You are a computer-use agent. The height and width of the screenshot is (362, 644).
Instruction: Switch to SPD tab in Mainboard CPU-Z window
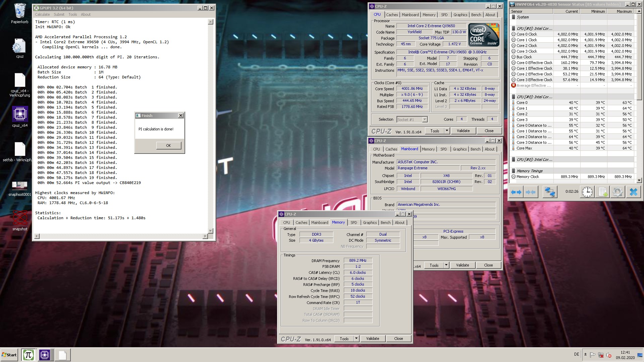coord(443,149)
